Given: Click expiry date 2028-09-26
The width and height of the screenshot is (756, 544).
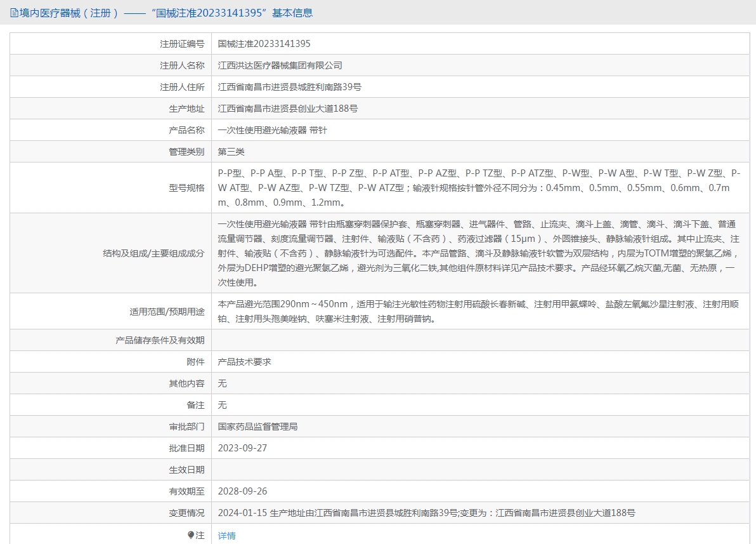Looking at the screenshot, I should tap(242, 491).
